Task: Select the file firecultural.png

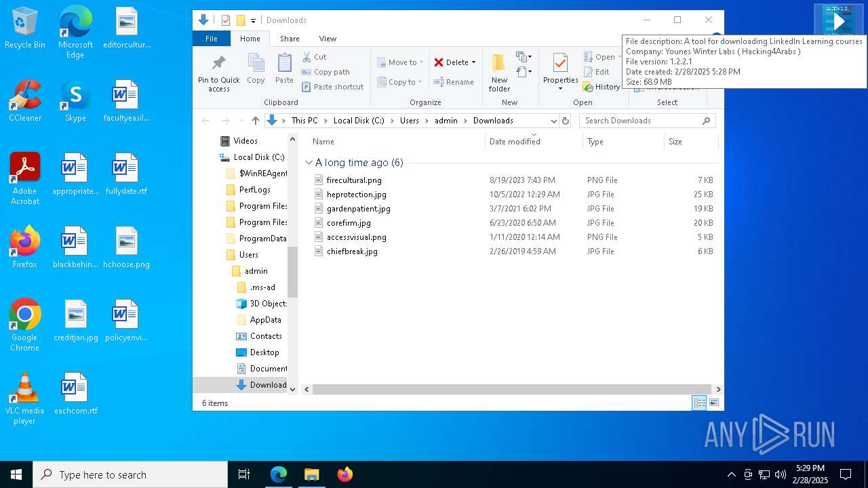Action: coord(354,180)
